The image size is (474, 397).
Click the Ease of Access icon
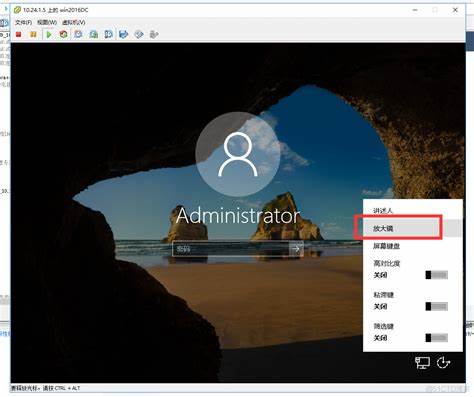coord(443,362)
